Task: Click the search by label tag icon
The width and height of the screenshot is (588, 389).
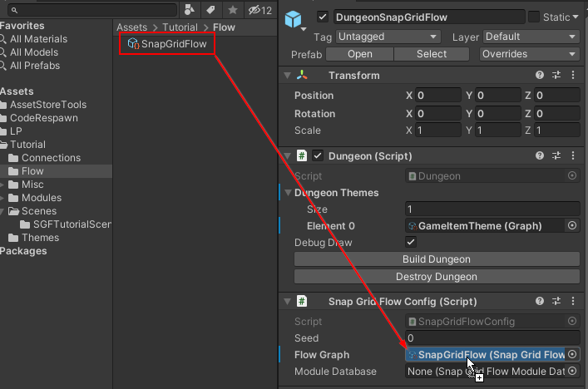Action: (211, 10)
